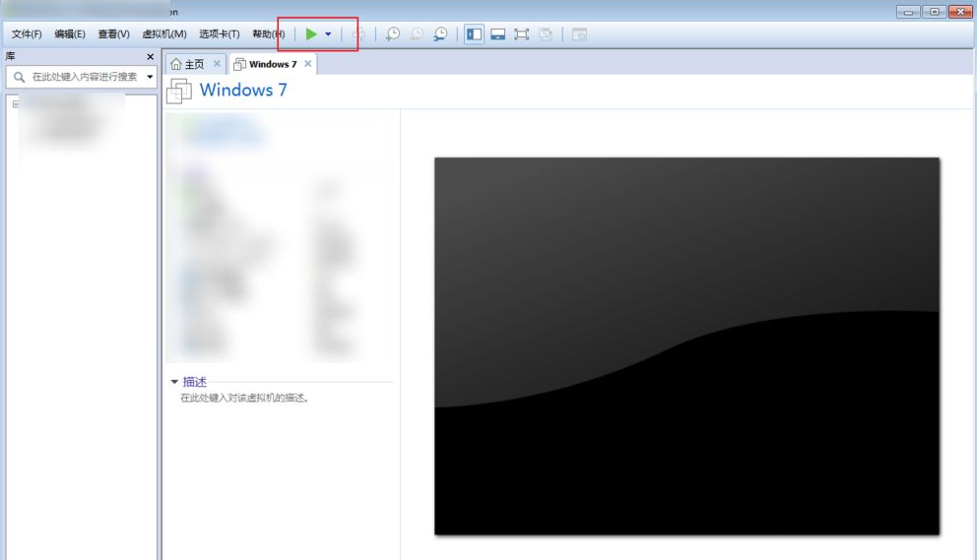Take a snapshot of the virtual machine
Screen dimensions: 977x560
(x=393, y=34)
